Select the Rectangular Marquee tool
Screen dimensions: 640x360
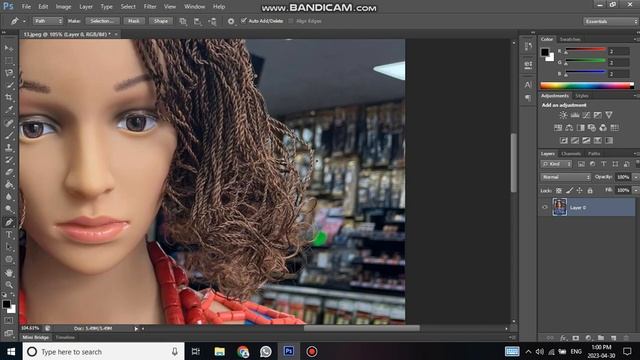[x=9, y=60]
